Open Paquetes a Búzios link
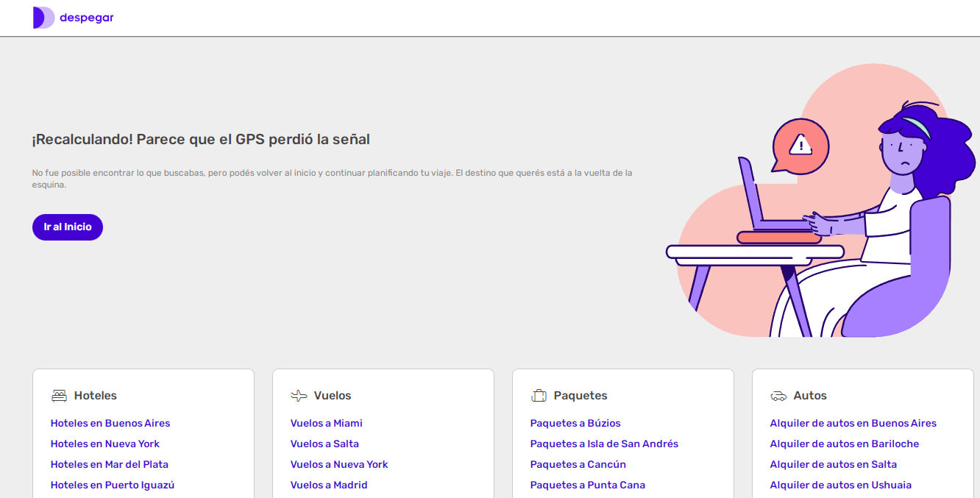This screenshot has height=498, width=980. 575,423
